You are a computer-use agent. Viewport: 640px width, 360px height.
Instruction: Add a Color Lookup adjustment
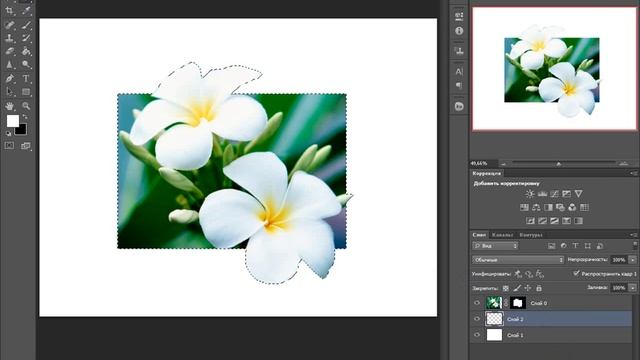[584, 207]
